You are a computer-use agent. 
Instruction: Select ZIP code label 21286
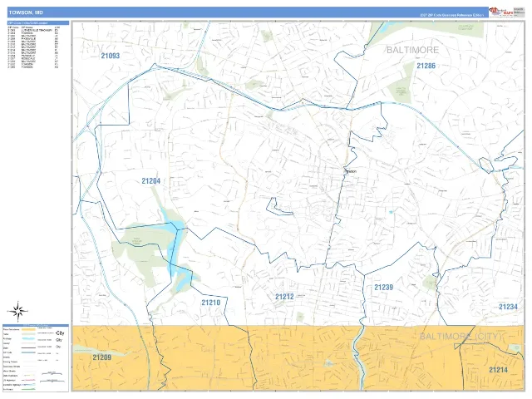426,66
